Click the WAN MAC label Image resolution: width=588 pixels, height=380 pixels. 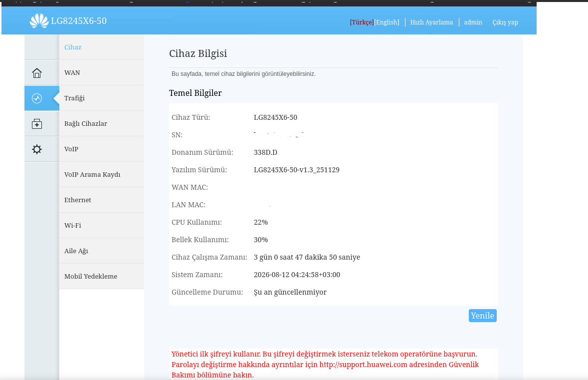coord(190,187)
